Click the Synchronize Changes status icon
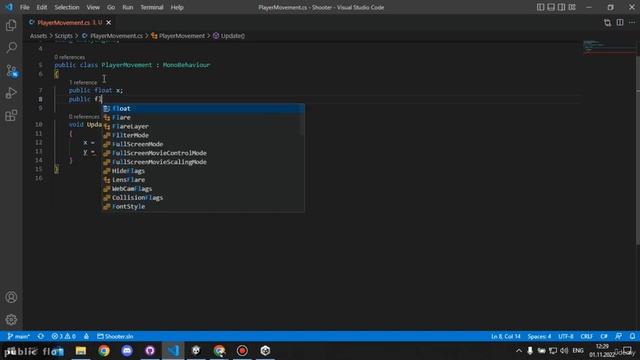Viewport: 640px width, 360px height. click(41, 336)
